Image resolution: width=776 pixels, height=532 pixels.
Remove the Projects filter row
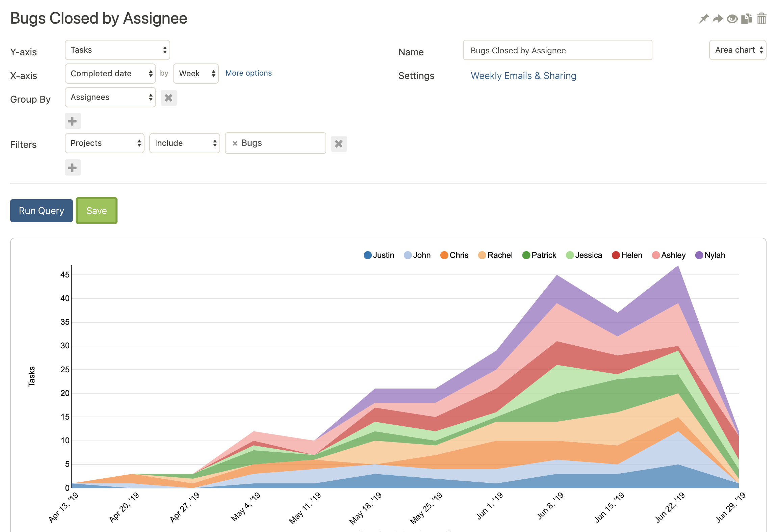pyautogui.click(x=339, y=144)
